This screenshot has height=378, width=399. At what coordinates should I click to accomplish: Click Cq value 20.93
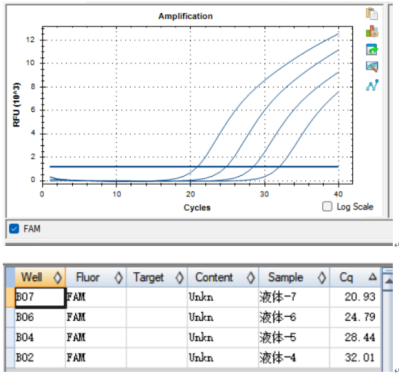(x=360, y=297)
